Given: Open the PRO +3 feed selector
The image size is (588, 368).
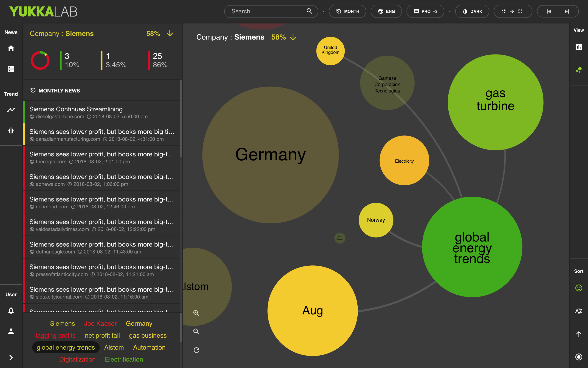Looking at the screenshot, I should point(425,11).
